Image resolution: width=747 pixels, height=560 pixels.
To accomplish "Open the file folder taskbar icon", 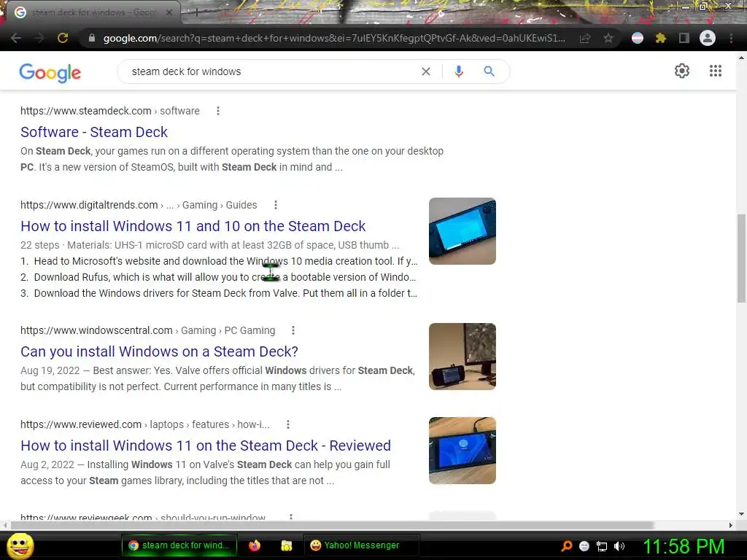I will click(x=286, y=545).
